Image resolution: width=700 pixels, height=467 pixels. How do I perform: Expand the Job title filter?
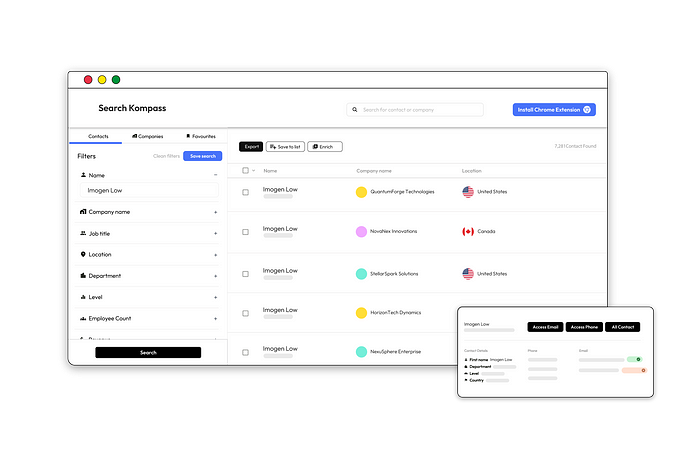pos(216,234)
